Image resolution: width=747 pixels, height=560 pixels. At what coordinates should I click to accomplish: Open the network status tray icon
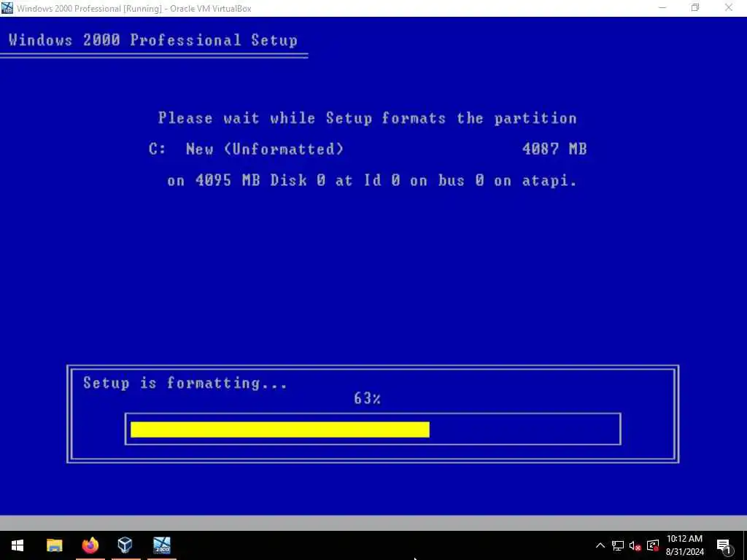[x=618, y=545]
